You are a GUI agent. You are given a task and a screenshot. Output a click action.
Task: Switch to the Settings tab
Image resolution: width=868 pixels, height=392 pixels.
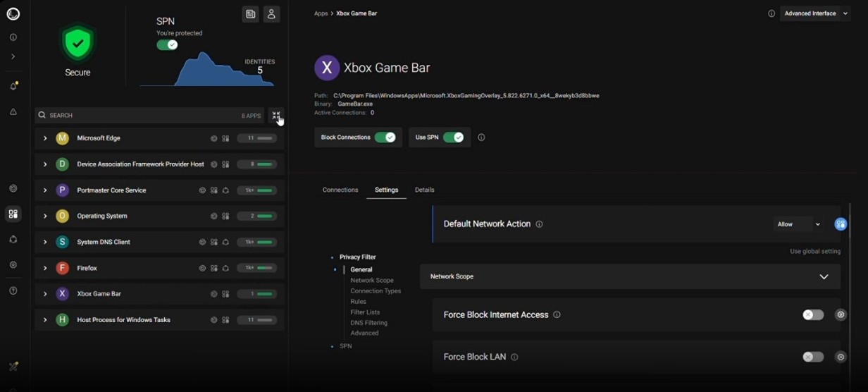386,190
